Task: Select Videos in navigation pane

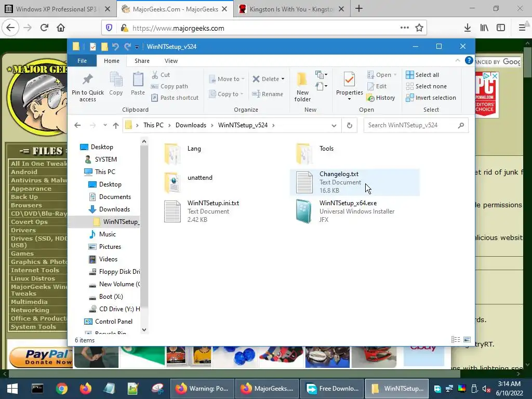Action: pyautogui.click(x=108, y=259)
